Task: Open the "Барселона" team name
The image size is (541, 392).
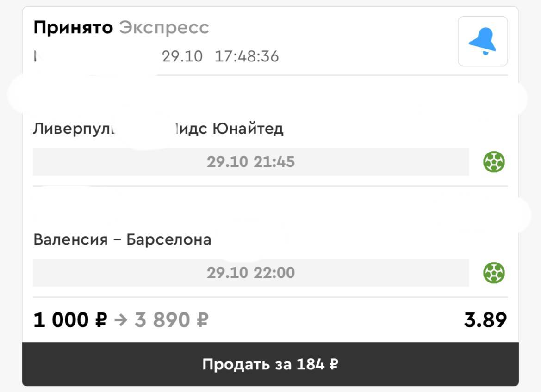Action: click(x=168, y=240)
